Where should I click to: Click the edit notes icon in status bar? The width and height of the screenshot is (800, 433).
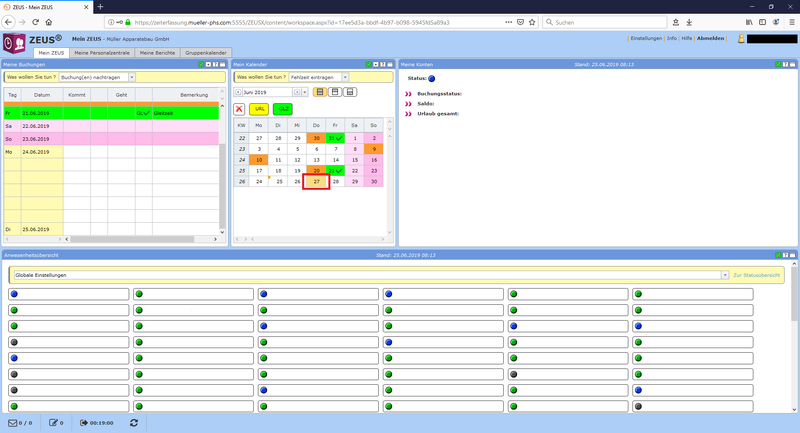pyautogui.click(x=51, y=422)
